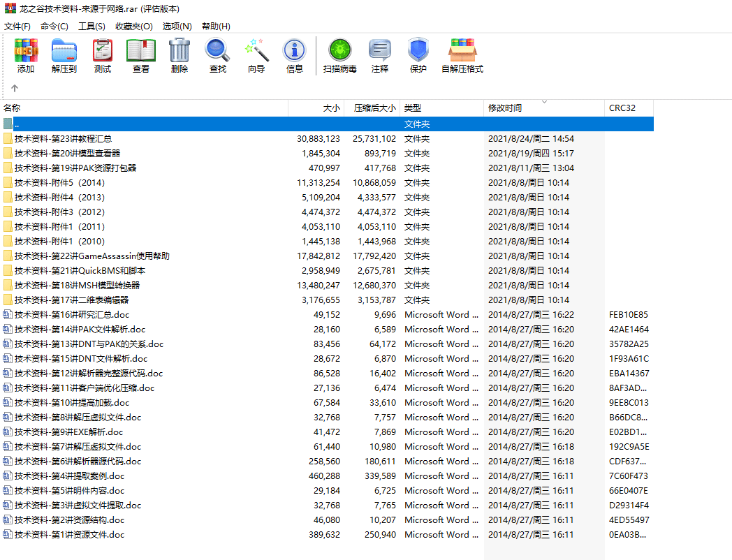Sort by the 类型 column header
The image size is (732, 560).
[x=441, y=108]
